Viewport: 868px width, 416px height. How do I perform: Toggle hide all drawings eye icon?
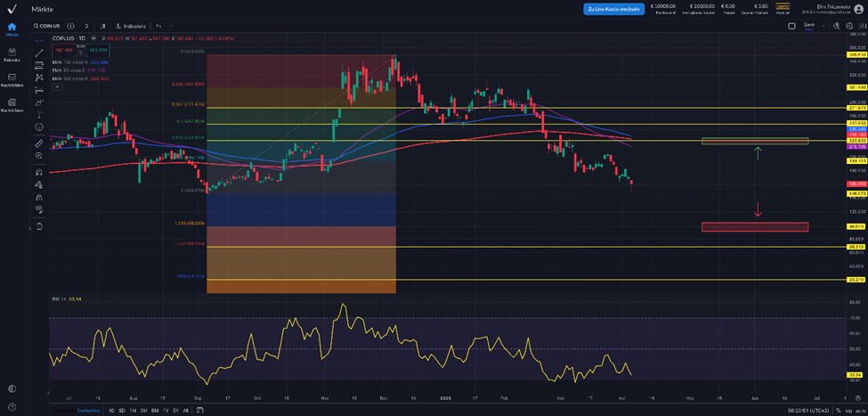[39, 209]
